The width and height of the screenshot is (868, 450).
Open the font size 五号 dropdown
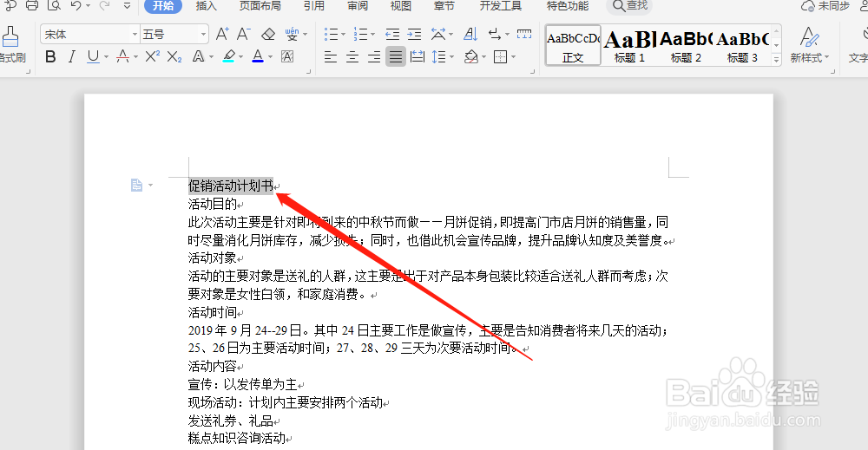tap(203, 35)
